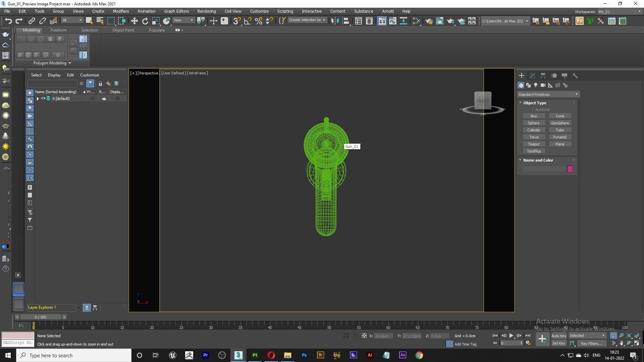Click the TextPlus button
Screen dimensions: 644x362
coord(534,151)
